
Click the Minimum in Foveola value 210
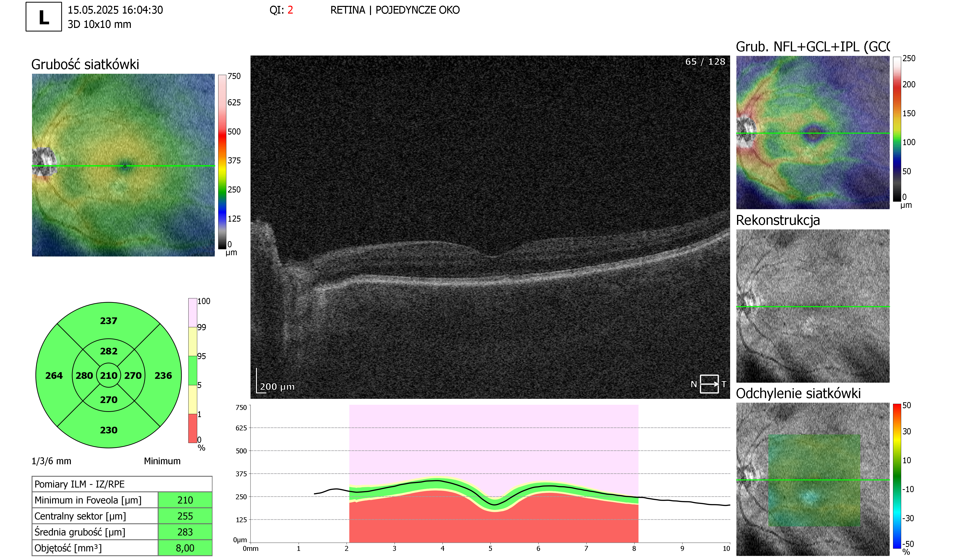tap(185, 500)
